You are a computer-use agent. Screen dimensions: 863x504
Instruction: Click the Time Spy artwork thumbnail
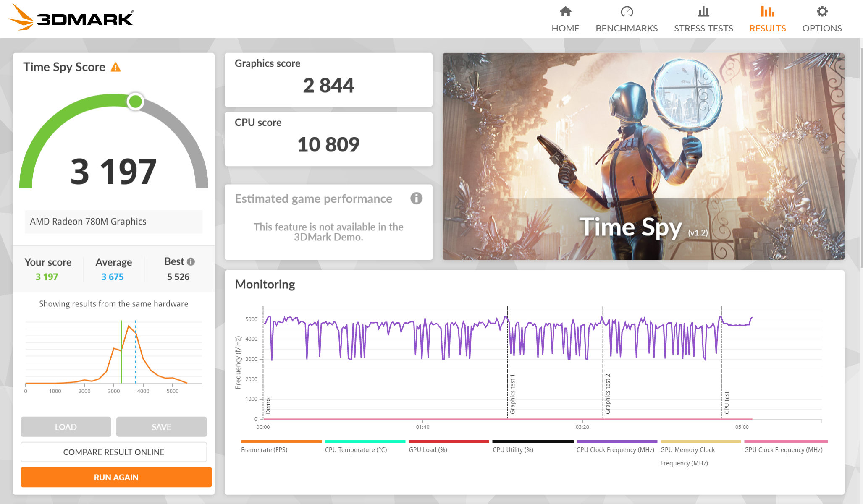643,156
